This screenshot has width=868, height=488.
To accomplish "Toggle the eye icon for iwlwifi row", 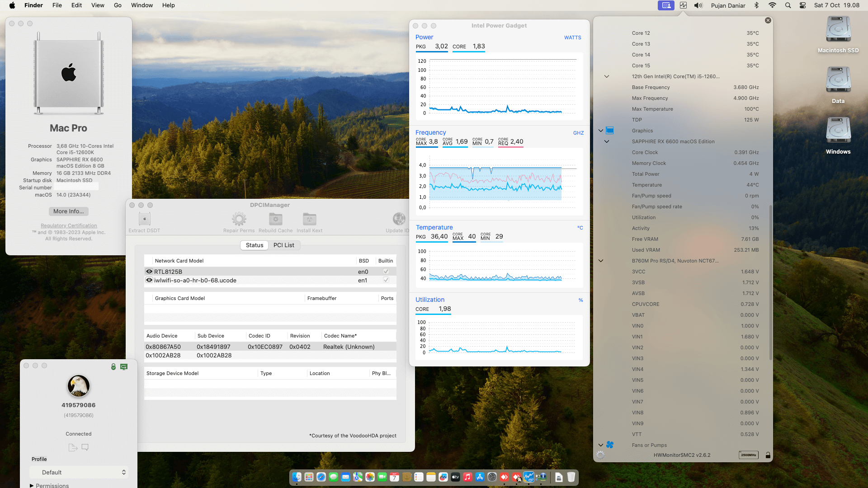I will click(149, 280).
